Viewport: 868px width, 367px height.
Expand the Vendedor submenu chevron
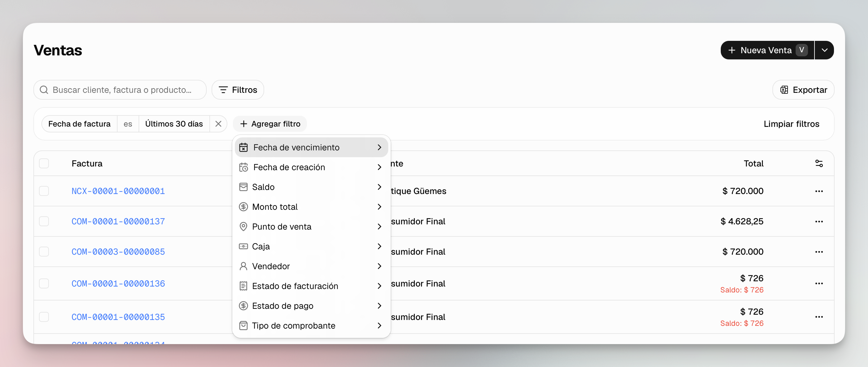380,266
